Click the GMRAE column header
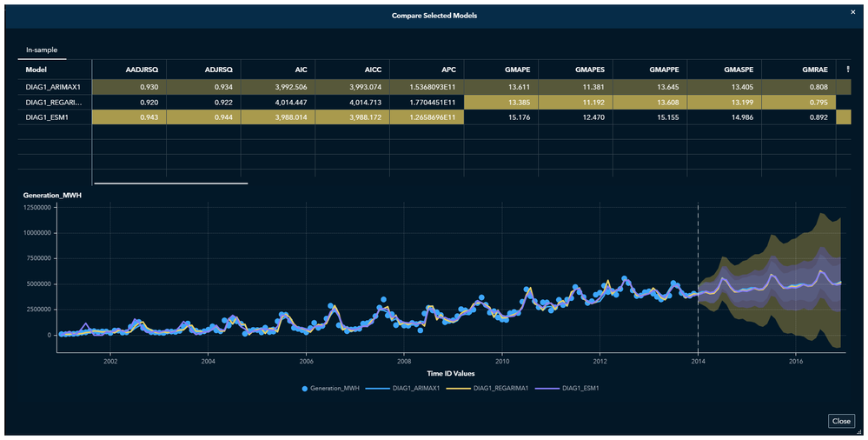Viewport: 868px width, 440px height. pyautogui.click(x=814, y=69)
